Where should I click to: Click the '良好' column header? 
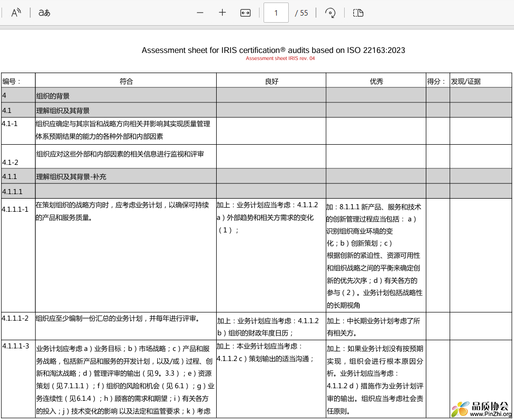tap(272, 81)
